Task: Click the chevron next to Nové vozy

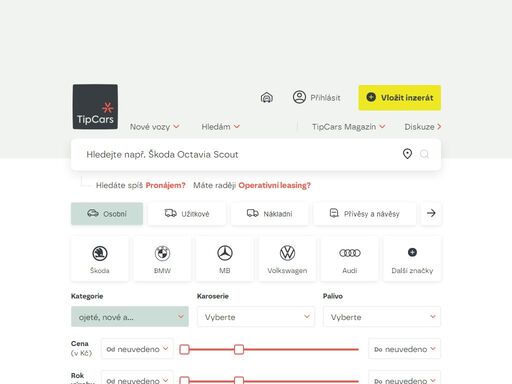Action: [x=176, y=126]
